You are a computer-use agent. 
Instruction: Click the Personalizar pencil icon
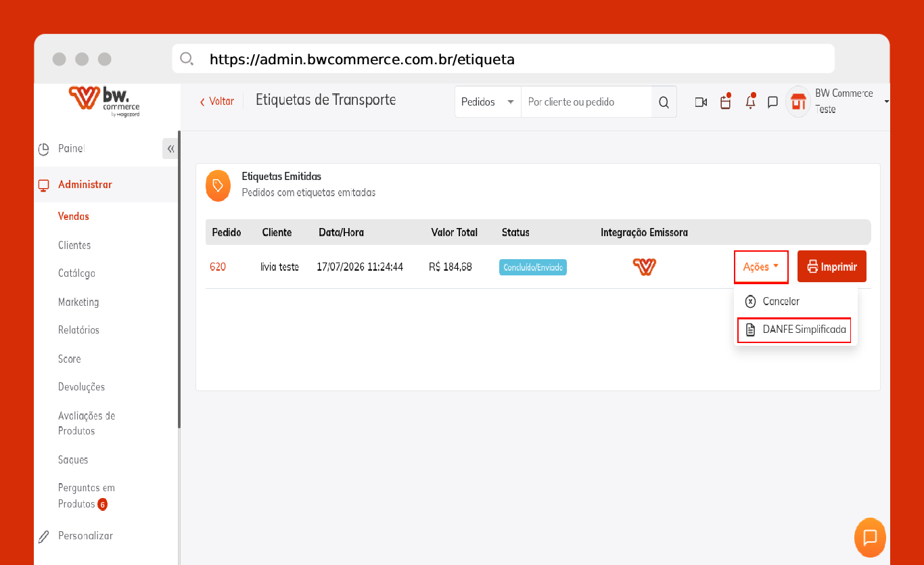[44, 537]
